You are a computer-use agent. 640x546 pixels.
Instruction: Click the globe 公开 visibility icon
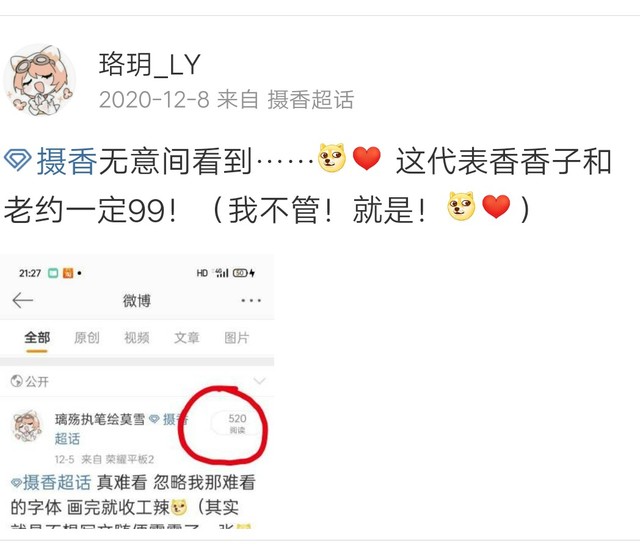17,381
